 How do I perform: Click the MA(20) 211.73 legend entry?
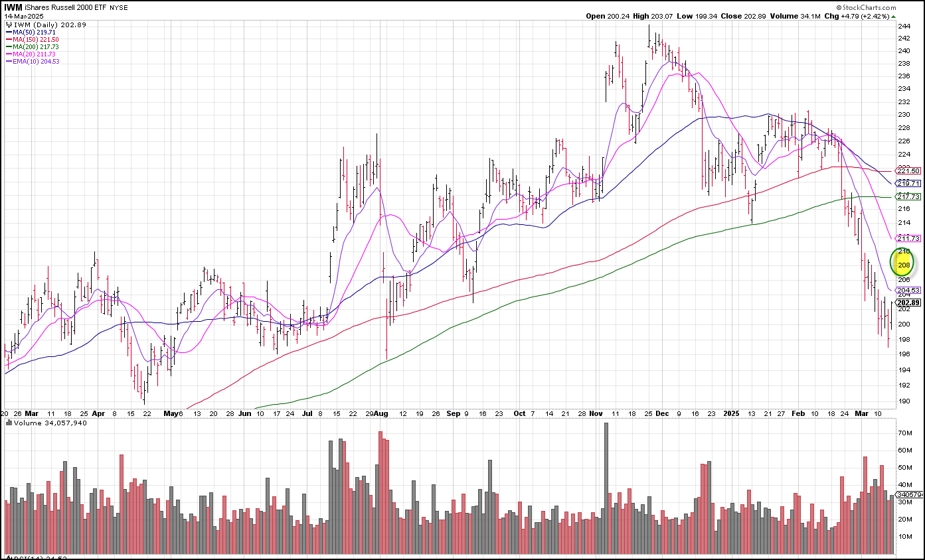tap(30, 54)
